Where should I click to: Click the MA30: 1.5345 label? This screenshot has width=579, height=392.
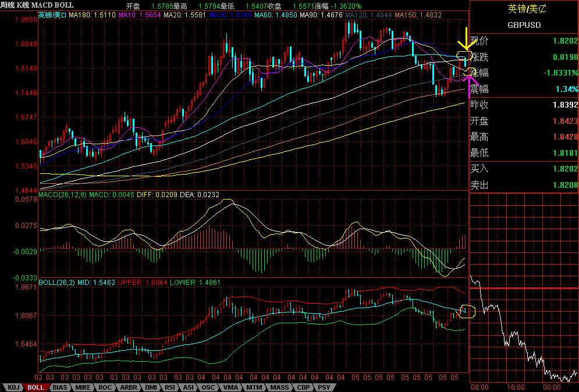point(230,15)
